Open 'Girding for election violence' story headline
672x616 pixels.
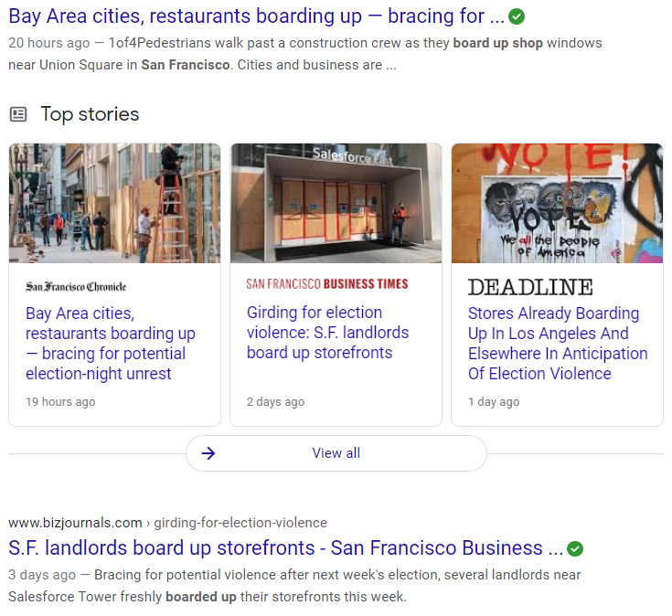pyautogui.click(x=327, y=333)
